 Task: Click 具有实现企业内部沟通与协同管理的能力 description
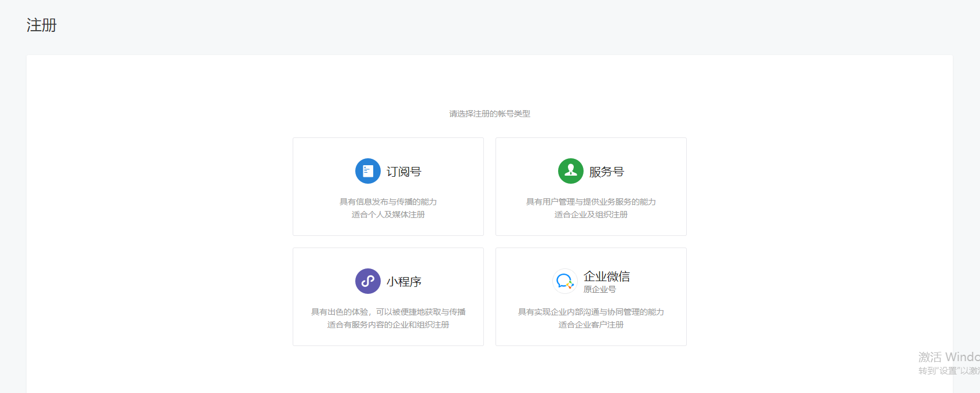591,312
